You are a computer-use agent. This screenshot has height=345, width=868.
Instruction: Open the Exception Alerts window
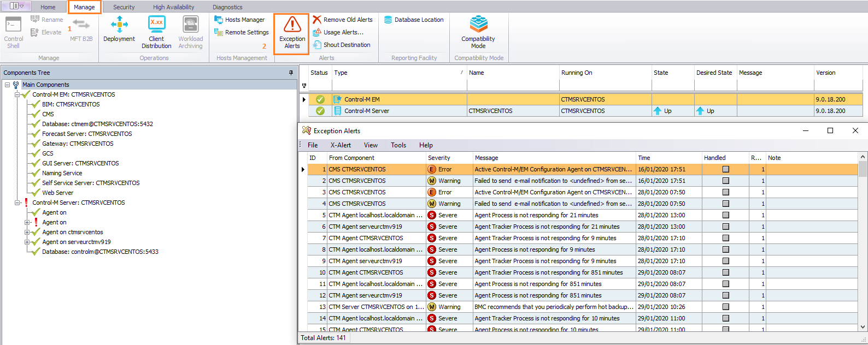click(292, 33)
